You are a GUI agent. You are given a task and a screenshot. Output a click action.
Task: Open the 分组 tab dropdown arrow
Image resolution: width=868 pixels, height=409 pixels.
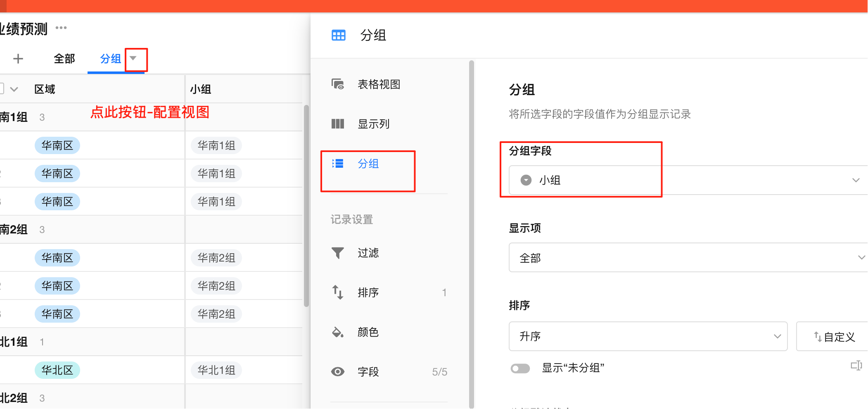click(133, 58)
